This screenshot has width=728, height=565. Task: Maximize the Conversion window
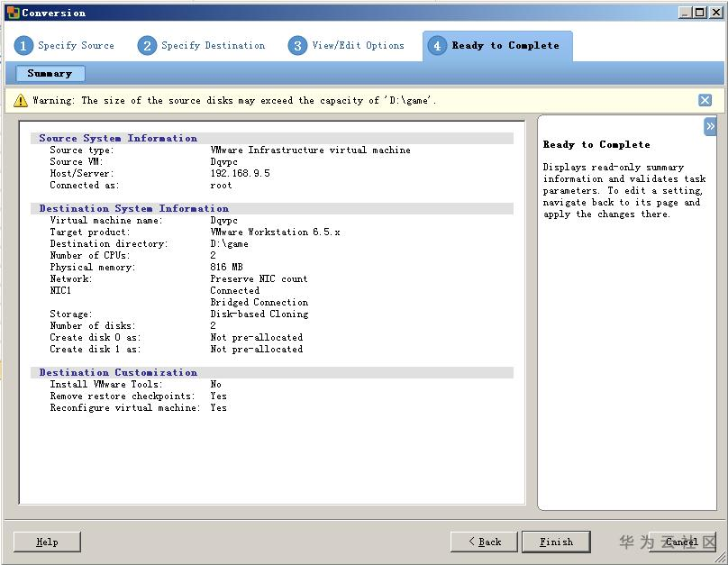[x=700, y=13]
